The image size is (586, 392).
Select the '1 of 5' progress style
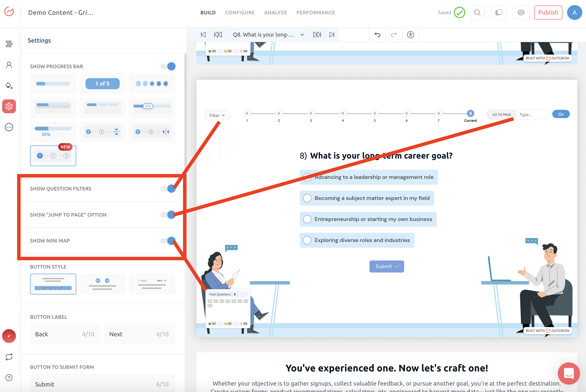click(x=102, y=84)
